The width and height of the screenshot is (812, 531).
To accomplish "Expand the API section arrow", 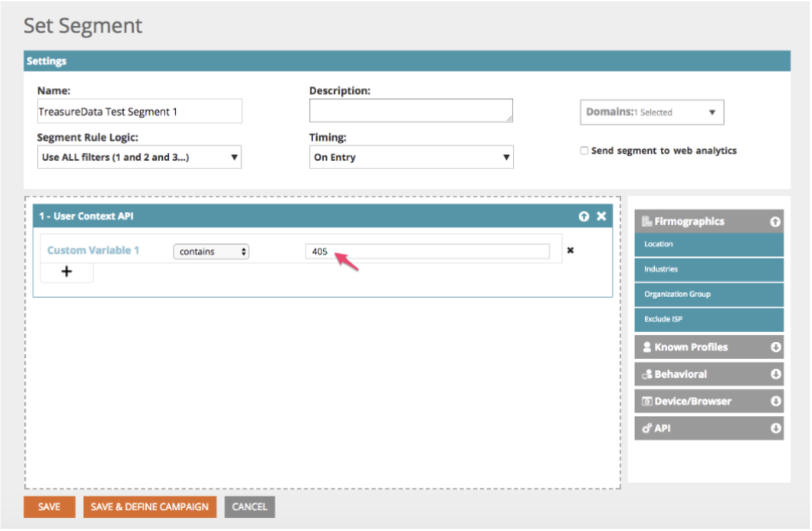I will (x=776, y=428).
